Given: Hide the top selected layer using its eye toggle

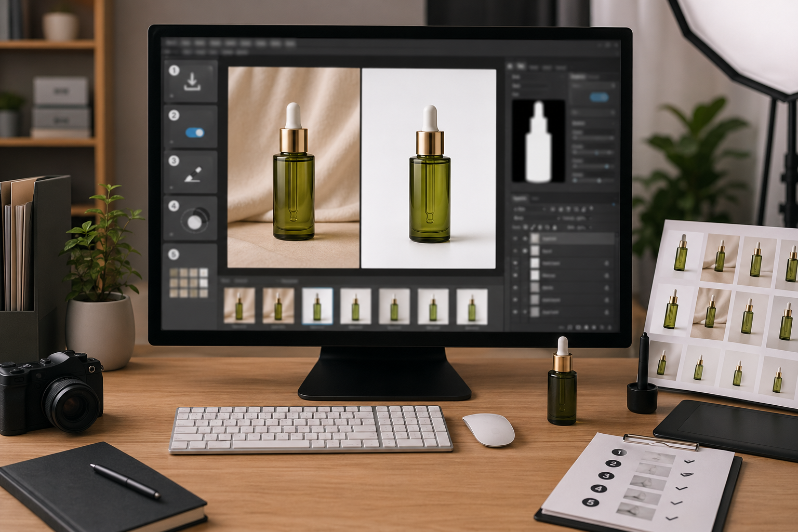Looking at the screenshot, I should coord(514,238).
